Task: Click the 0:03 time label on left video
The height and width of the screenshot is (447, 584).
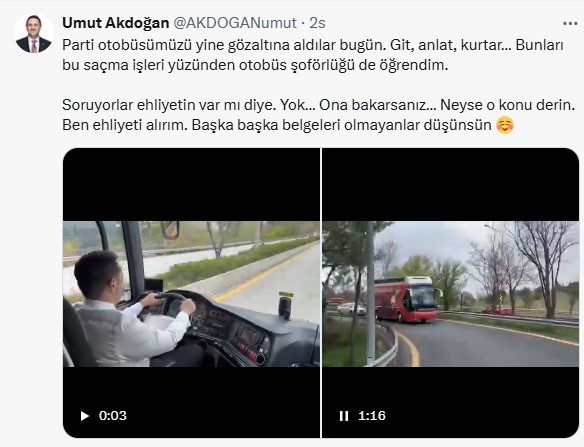Action: pos(112,416)
